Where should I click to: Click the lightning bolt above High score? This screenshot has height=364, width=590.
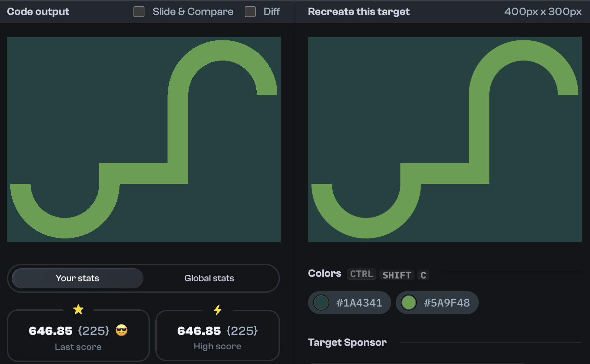pyautogui.click(x=218, y=310)
